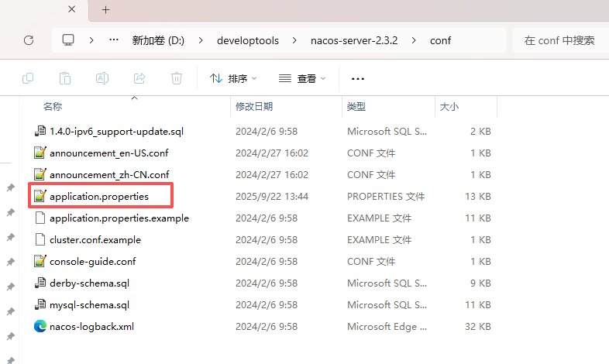This screenshot has height=364, width=609.
Task: Click 9 KB size of derby-schema.sql
Action: coord(480,283)
